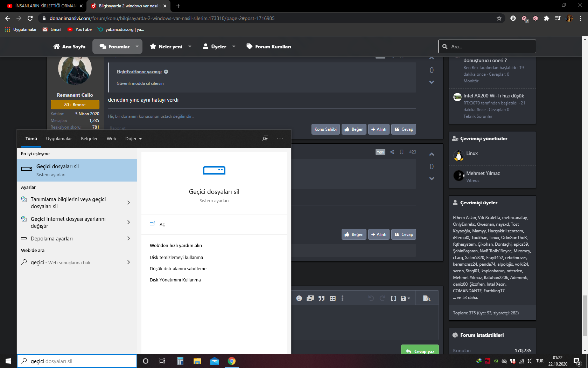Open Chrome media controls
This screenshot has height=368, width=588.
point(558,18)
